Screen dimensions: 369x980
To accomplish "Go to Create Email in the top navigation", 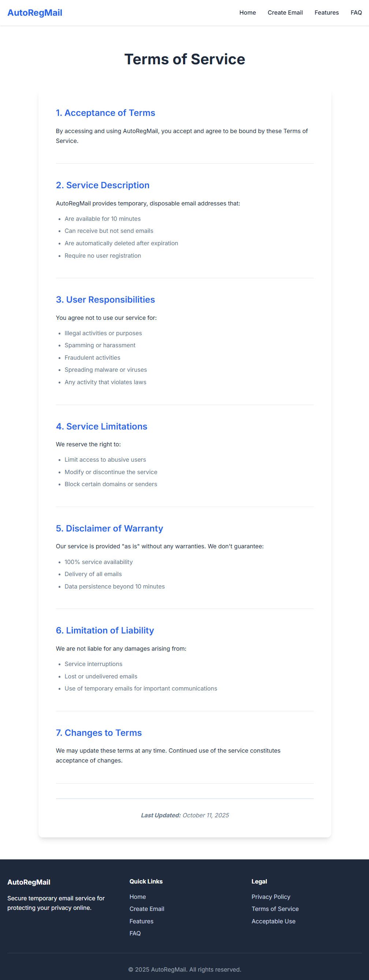I will [x=285, y=13].
